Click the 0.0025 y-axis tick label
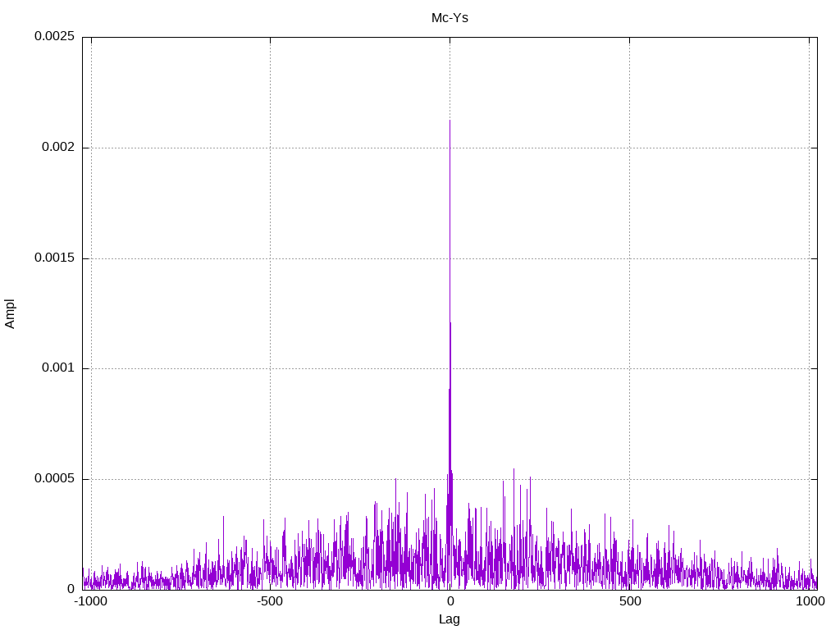Viewport: 840px width, 630px height. pyautogui.click(x=55, y=36)
